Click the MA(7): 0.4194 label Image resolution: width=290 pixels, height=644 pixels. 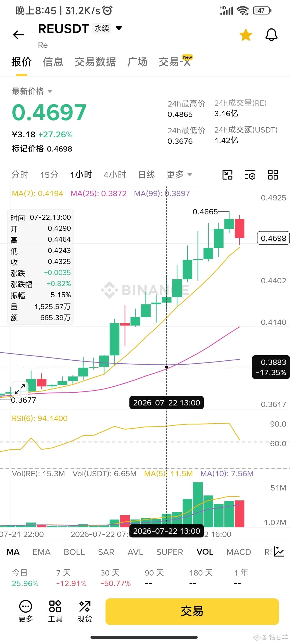pyautogui.click(x=37, y=193)
